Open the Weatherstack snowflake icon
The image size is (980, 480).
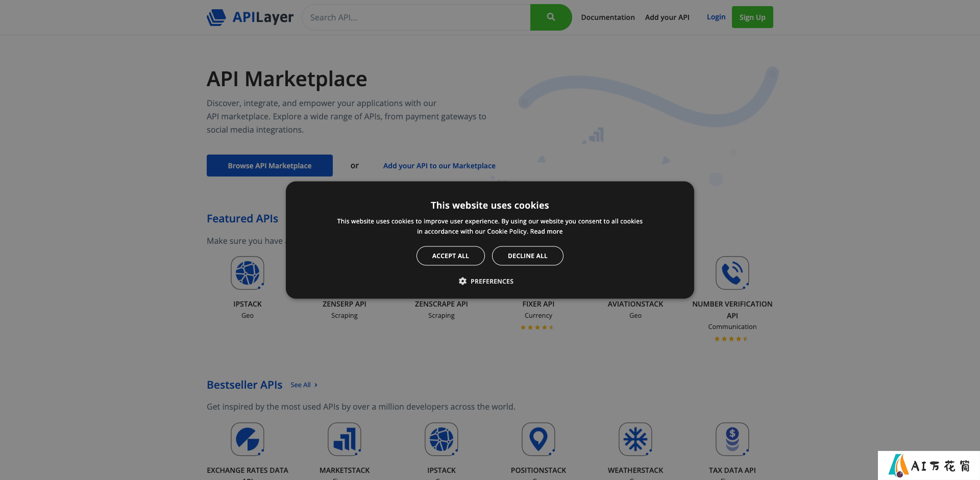click(635, 439)
